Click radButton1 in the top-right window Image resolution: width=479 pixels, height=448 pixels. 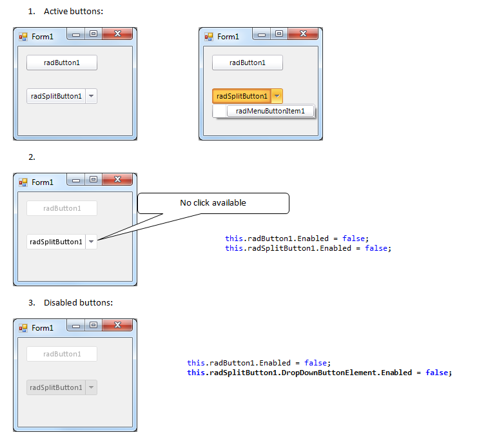[x=248, y=63]
